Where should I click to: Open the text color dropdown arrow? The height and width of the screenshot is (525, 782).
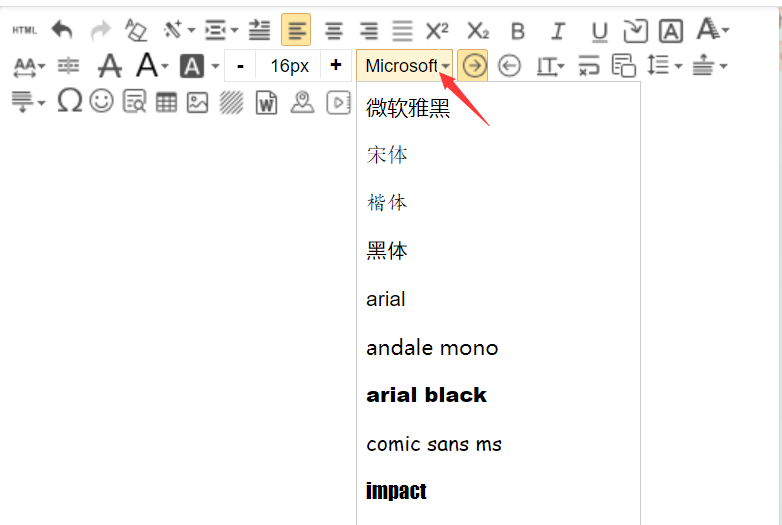click(x=165, y=67)
